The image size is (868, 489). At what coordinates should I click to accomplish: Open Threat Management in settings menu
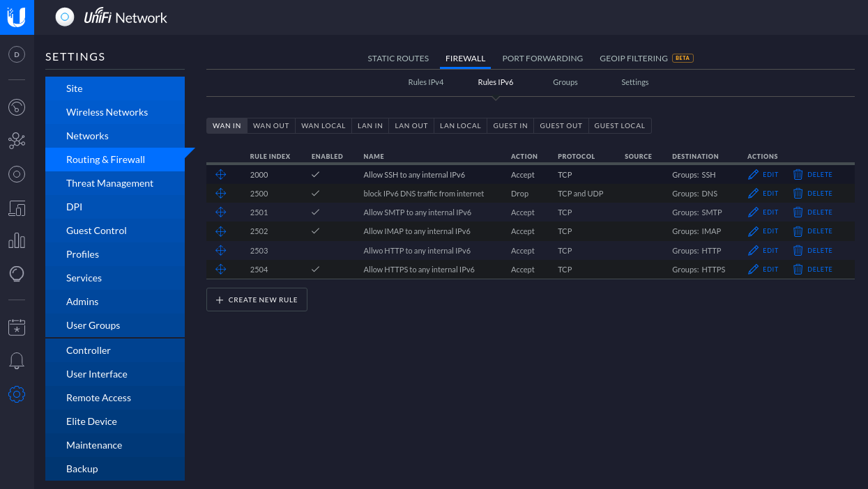[x=109, y=183]
